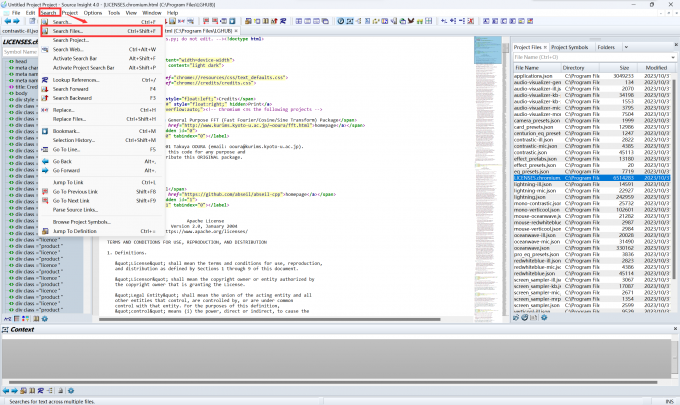The image size is (680, 405).
Task: Click the gear settings icon in the symbol panel toolbar
Action: (44, 319)
